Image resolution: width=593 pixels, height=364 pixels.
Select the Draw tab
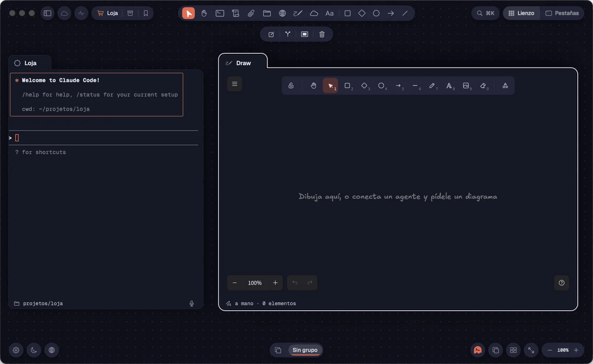tap(243, 63)
